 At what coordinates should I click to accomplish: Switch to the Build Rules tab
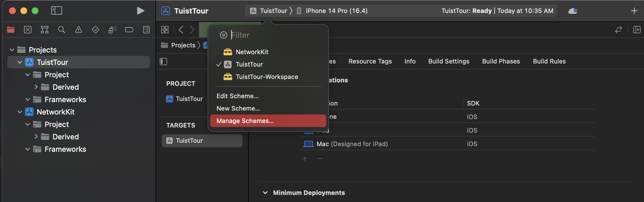(549, 61)
